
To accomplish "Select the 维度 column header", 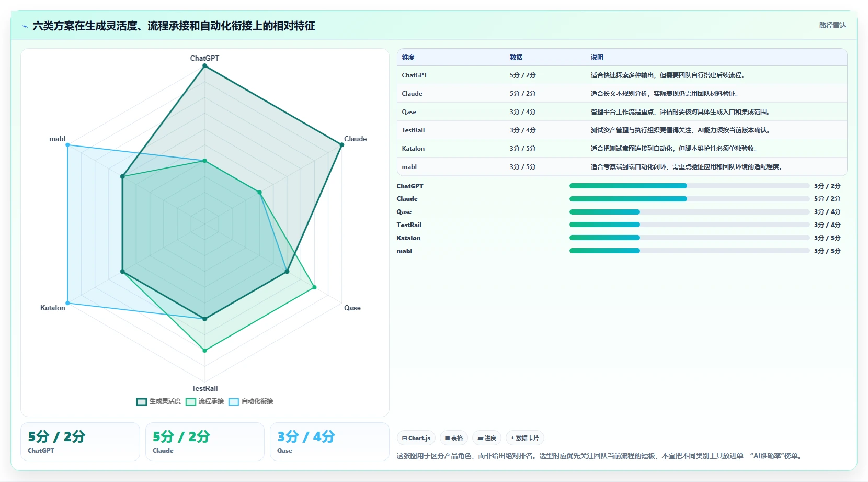I will point(408,58).
